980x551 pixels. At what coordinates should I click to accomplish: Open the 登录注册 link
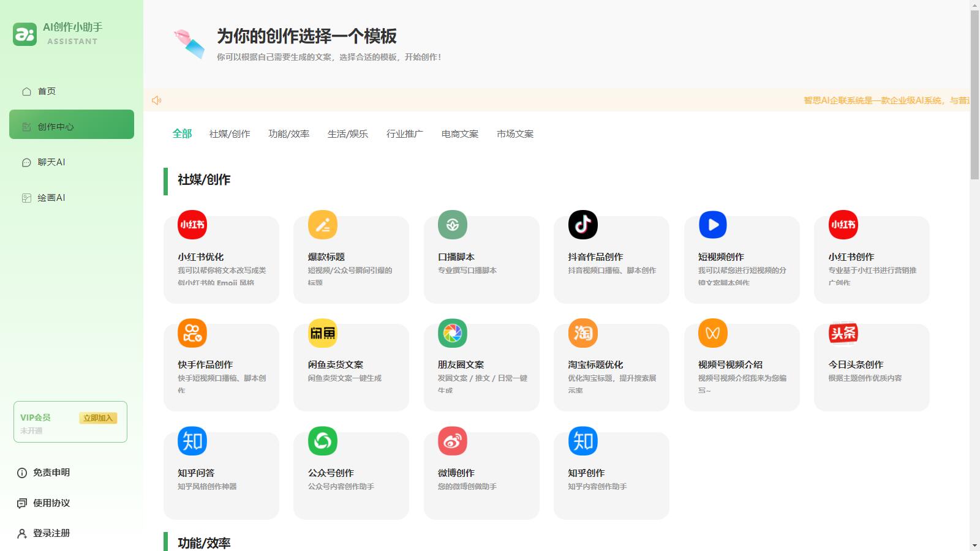[x=51, y=533]
